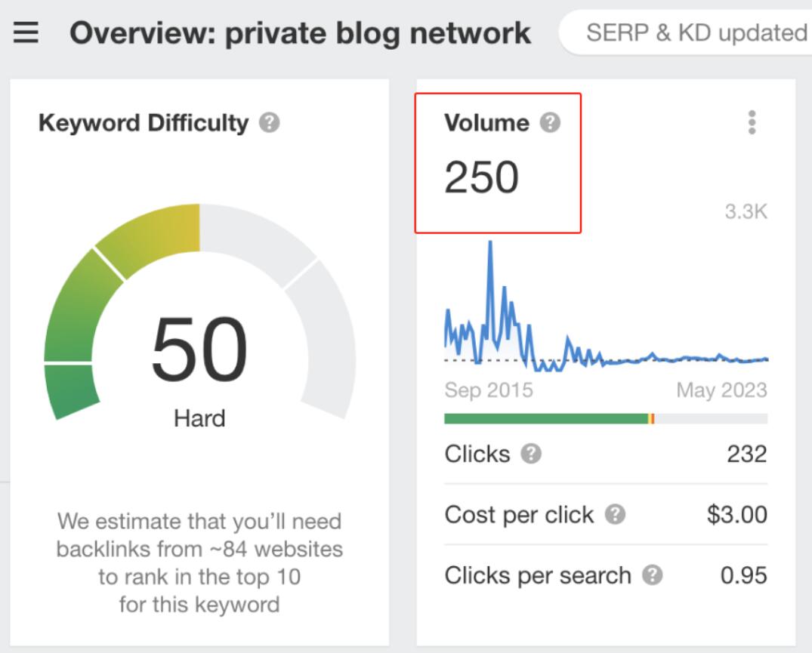The width and height of the screenshot is (812, 653).
Task: Click the green clicks distribution bar
Action: coord(546,419)
